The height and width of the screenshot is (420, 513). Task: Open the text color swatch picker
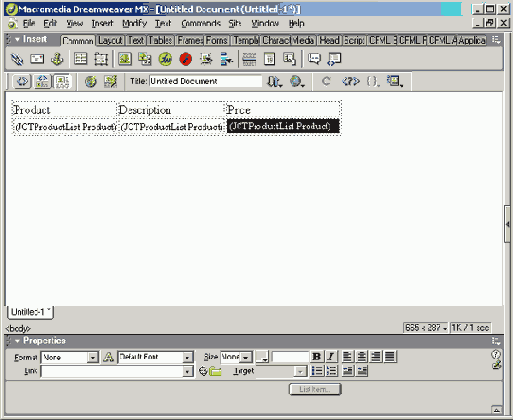click(x=262, y=357)
